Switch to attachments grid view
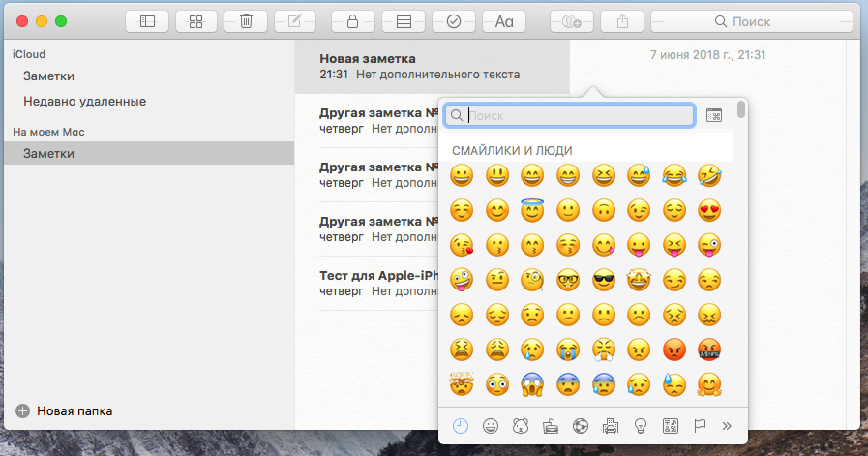The width and height of the screenshot is (868, 456). pos(196,21)
